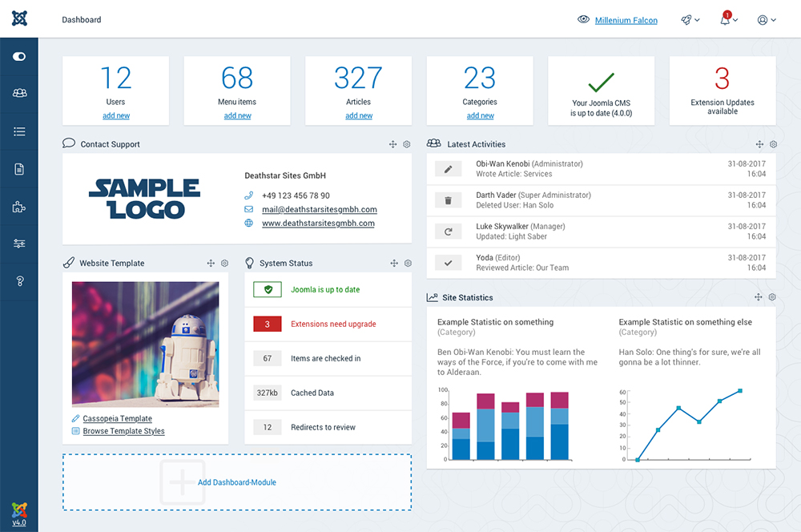Open the Cassopeia Template link
Screen dimensions: 801x532
118,418
